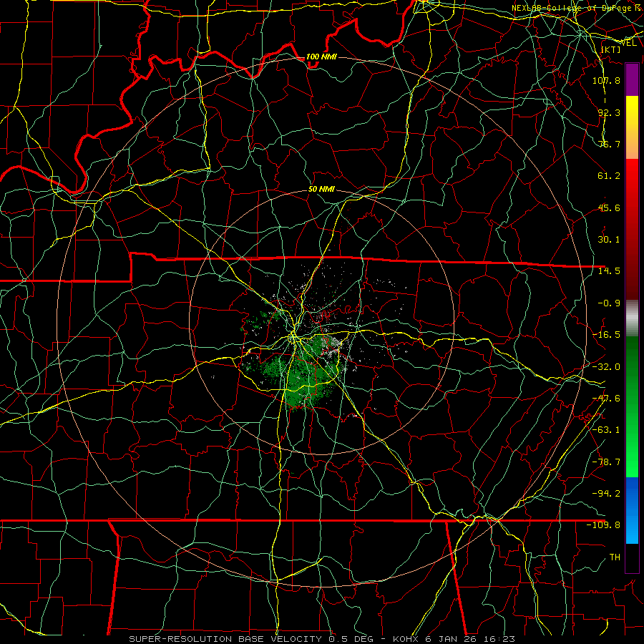Click the NEXLAB-College of DuPage credit text
The height and width of the screenshot is (644, 644).
pyautogui.click(x=577, y=8)
